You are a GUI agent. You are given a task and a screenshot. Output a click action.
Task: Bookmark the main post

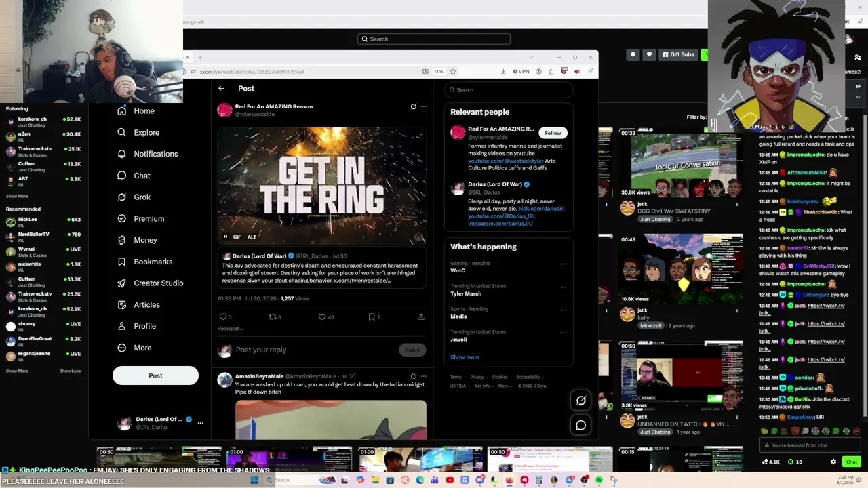(372, 317)
